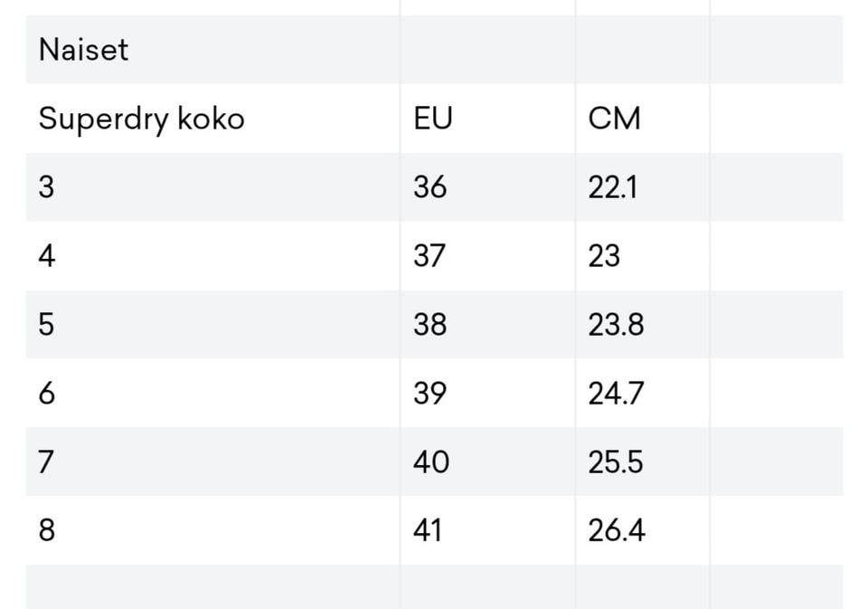Click the 23.8 cm value
Screen dimensions: 868x609
point(616,325)
